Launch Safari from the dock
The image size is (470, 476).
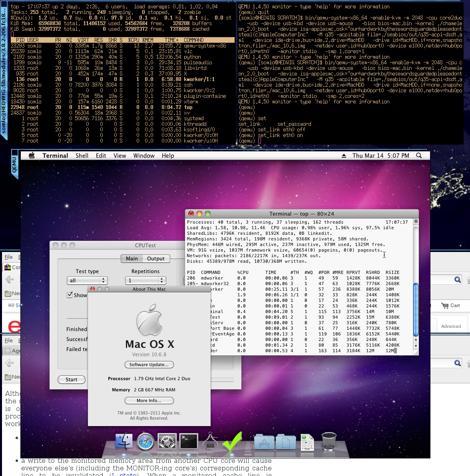point(145,441)
